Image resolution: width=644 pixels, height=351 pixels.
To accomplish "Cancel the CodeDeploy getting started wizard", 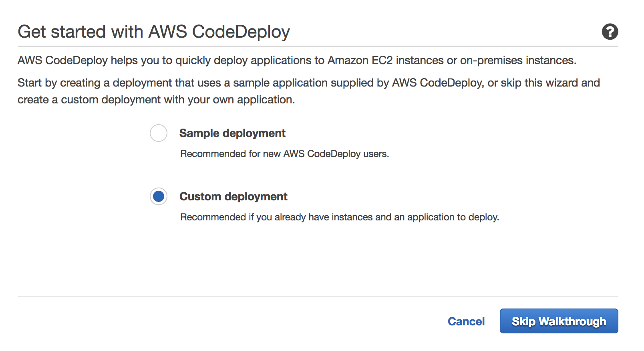I will point(466,321).
